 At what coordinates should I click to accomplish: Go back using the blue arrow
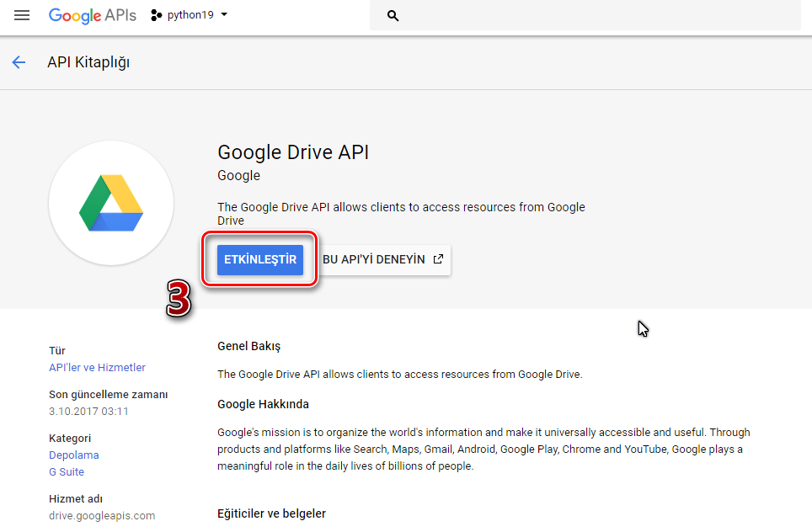(x=19, y=62)
